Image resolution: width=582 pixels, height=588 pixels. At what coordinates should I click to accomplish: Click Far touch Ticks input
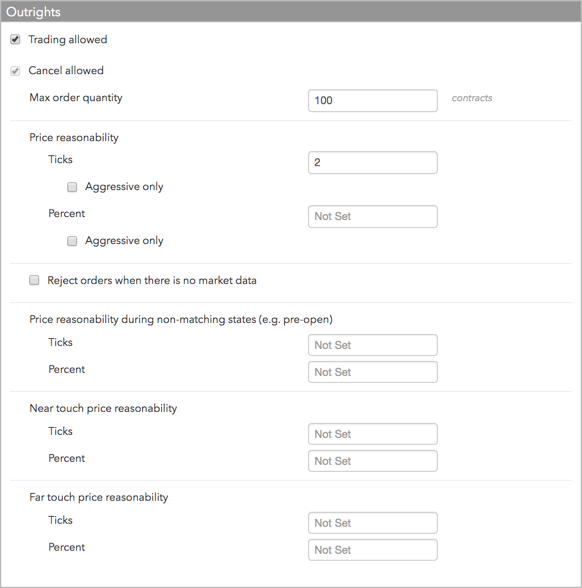(373, 523)
